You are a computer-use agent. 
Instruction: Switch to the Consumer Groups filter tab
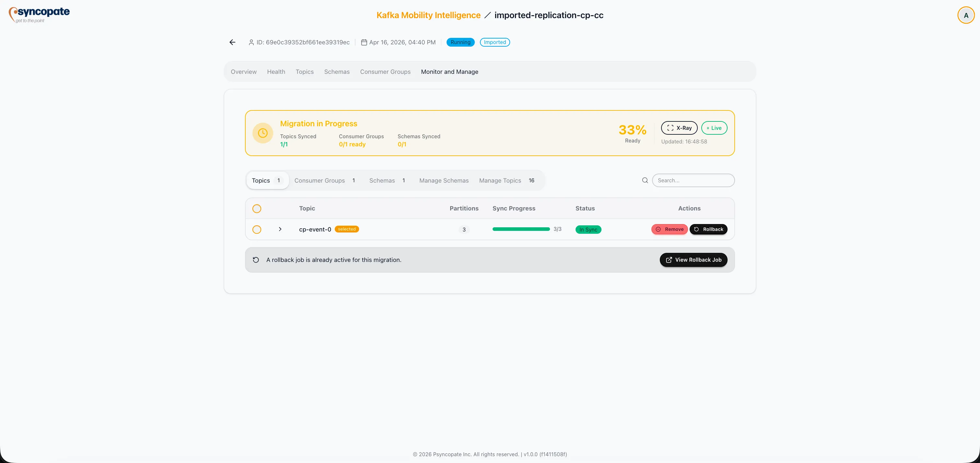[320, 181]
